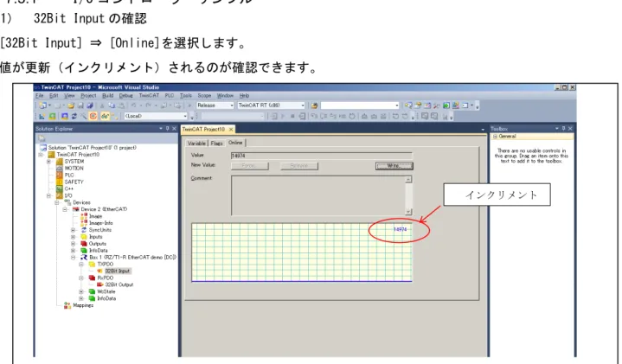
Task: Click the Write button
Action: tap(394, 166)
